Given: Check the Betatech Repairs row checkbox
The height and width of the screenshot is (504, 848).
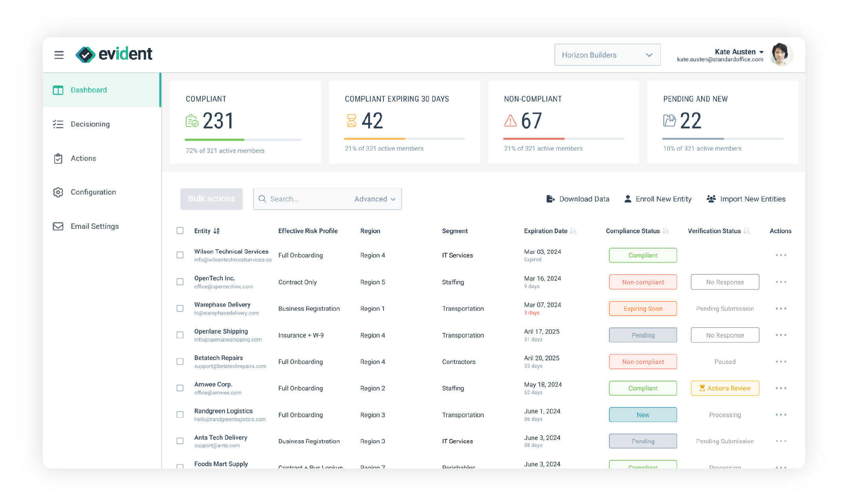Looking at the screenshot, I should 180,362.
